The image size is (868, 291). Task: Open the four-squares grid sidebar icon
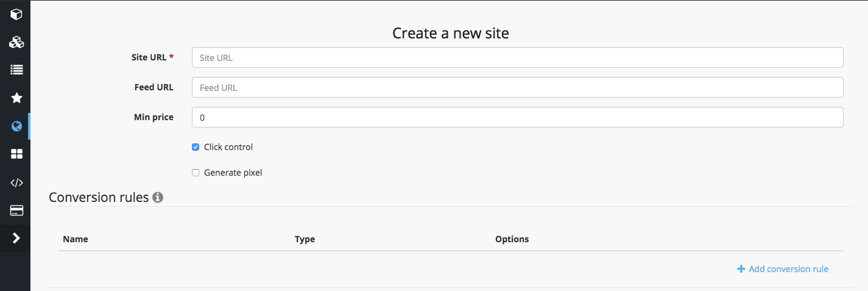pos(16,154)
